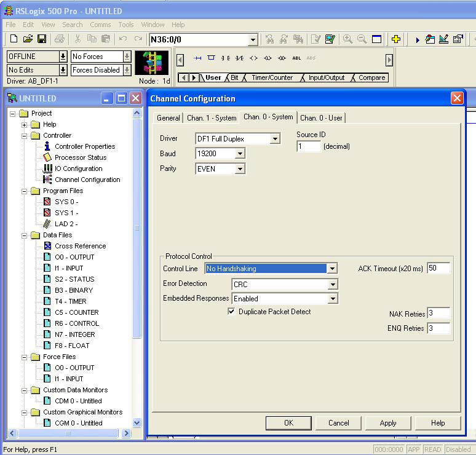Click instruction palette left scroll arrow
Image resolution: width=476 pixels, height=455 pixels.
click(180, 60)
